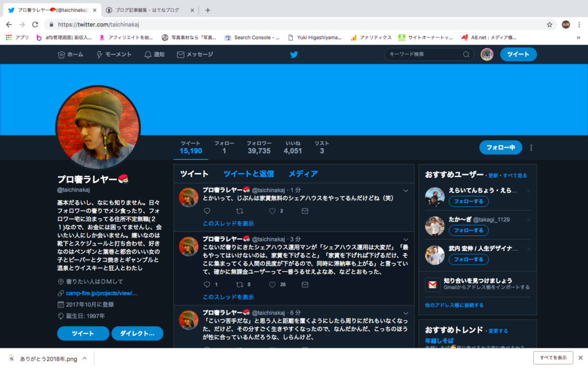Click the Twitter bird logo in navbar
588x368 pixels.
pyautogui.click(x=294, y=55)
